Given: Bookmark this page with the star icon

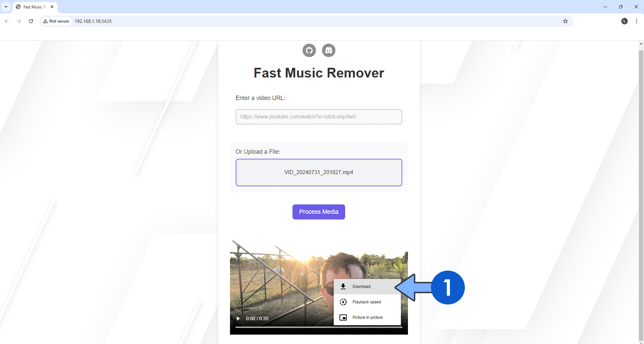Looking at the screenshot, I should coord(565,21).
